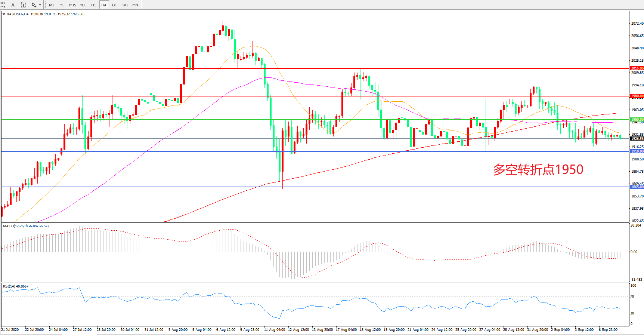The width and height of the screenshot is (644, 335).
Task: Change chart to H1 timeframe
Action: coord(93,5)
